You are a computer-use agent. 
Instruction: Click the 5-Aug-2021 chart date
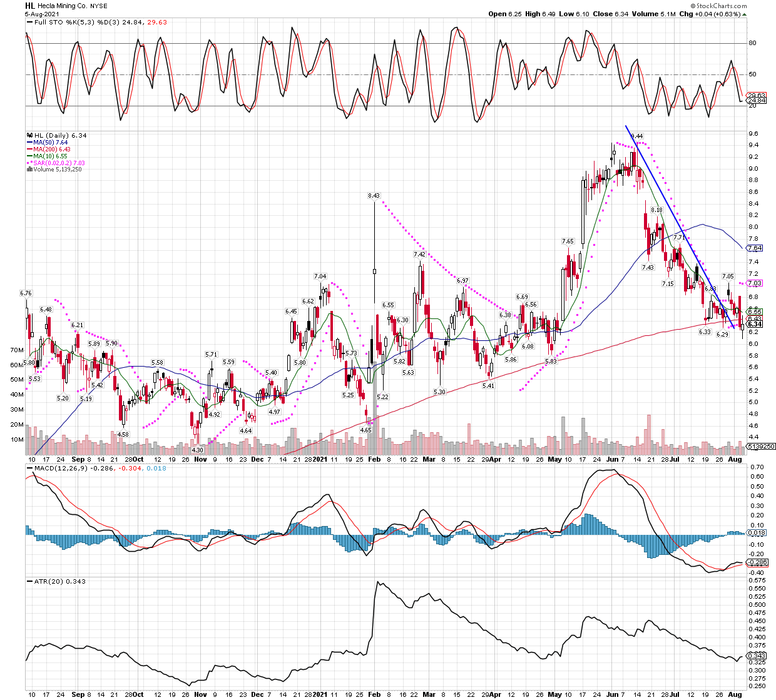(42, 14)
